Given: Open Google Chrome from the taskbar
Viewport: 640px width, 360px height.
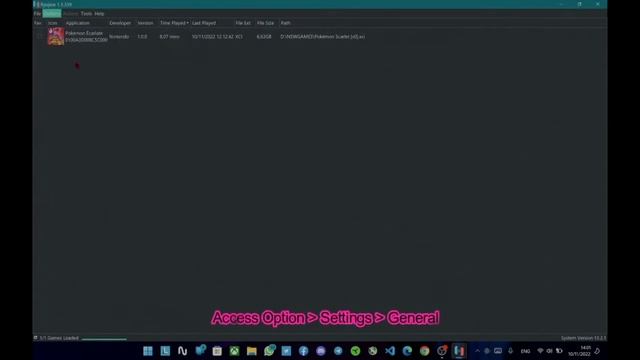Looking at the screenshot, I should coord(424,351).
